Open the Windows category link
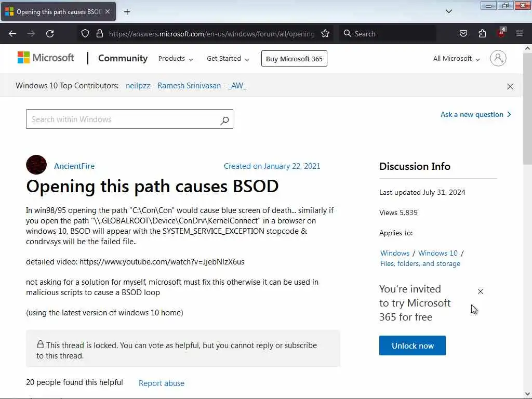Screen dimensions: 532x399 [x=395, y=253]
